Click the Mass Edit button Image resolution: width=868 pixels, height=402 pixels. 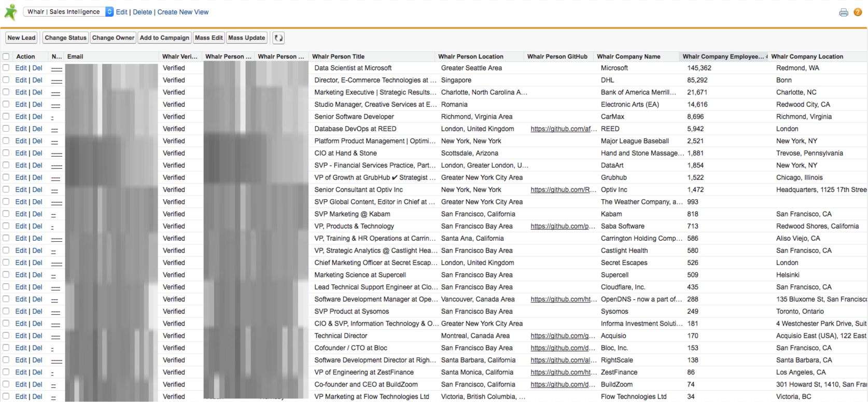pyautogui.click(x=209, y=38)
